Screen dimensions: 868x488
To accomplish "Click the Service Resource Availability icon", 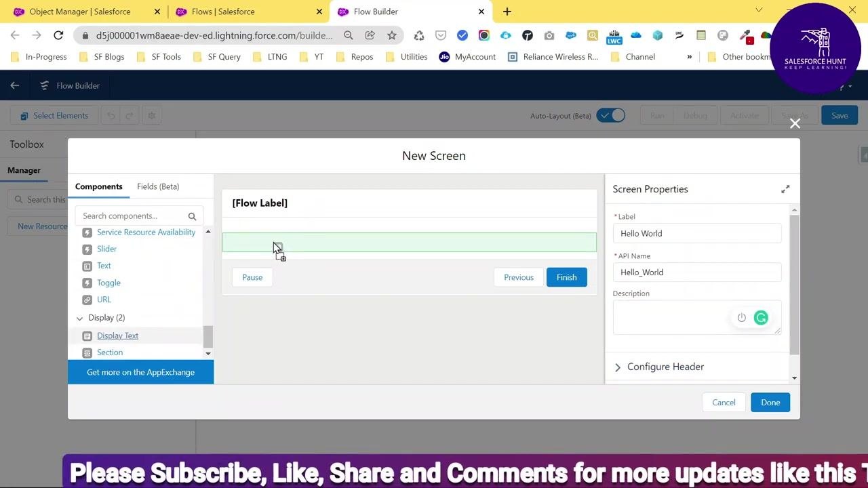I will 87,232.
